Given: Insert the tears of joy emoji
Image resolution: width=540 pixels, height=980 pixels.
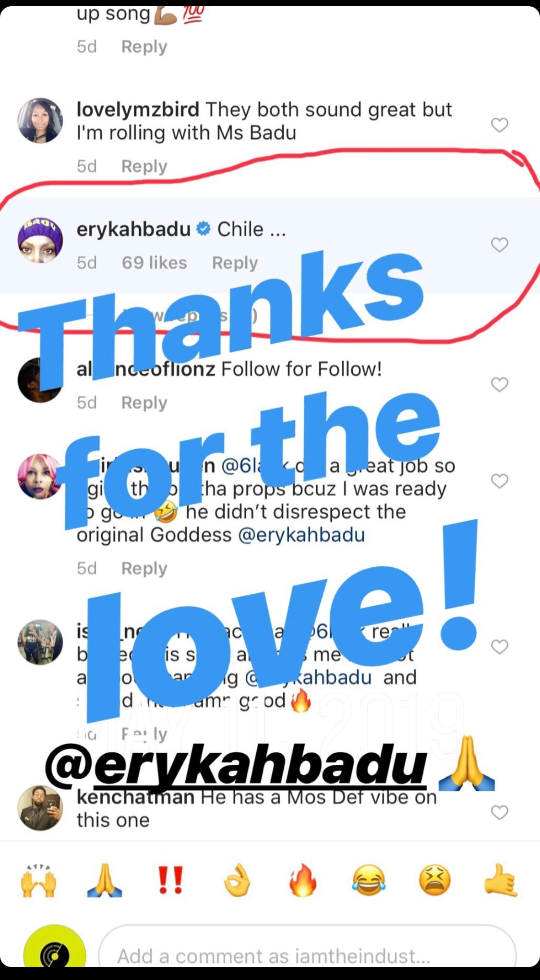Looking at the screenshot, I should click(x=369, y=881).
